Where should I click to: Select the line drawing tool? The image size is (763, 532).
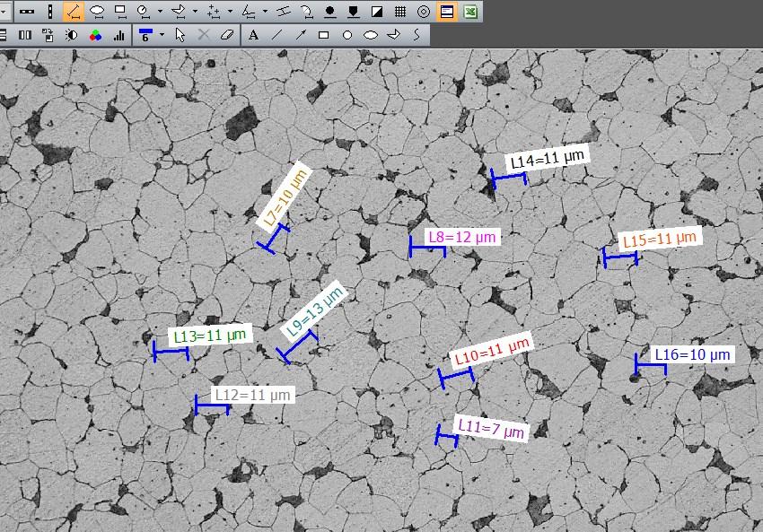click(276, 35)
